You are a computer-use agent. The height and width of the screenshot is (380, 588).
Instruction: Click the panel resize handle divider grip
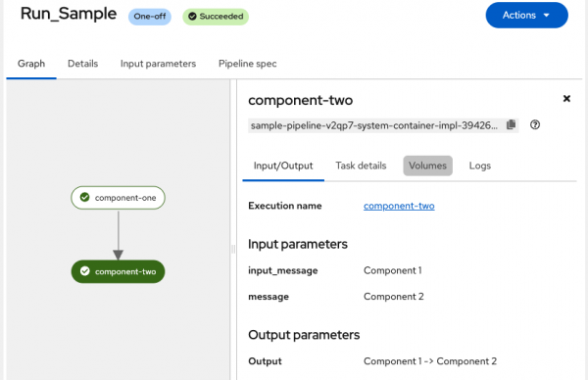[x=233, y=249]
